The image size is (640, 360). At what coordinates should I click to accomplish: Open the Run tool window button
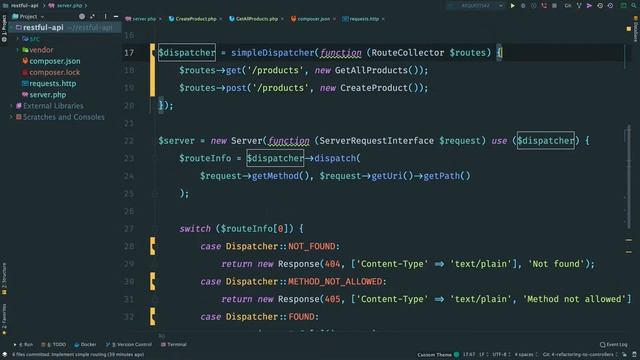[23, 344]
